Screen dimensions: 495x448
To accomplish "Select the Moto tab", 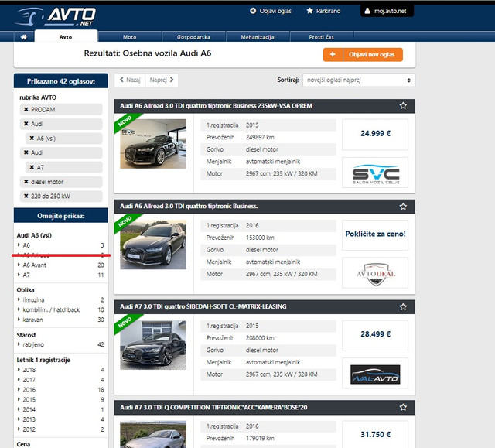I will pyautogui.click(x=130, y=37).
